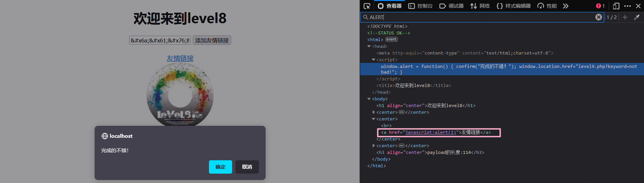Select the title 欢迎来到level8 node
Image resolution: width=644 pixels, height=183 pixels.
point(414,86)
